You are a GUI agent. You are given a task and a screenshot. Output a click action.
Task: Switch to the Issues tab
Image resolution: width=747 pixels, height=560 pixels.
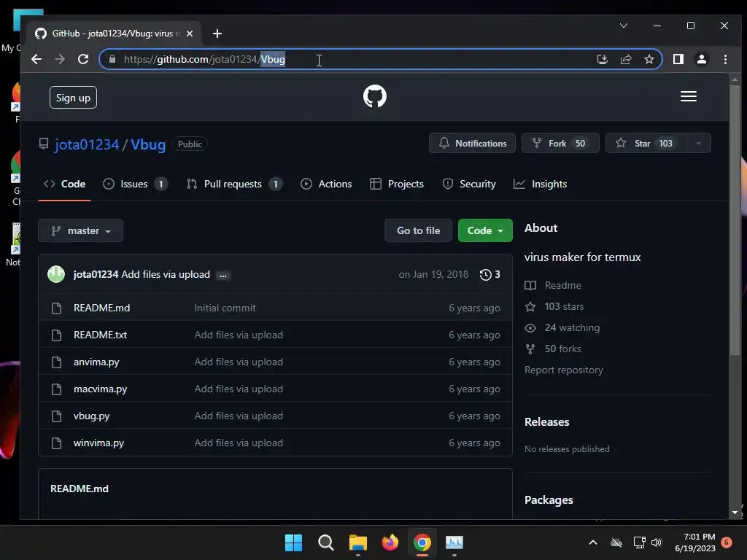(135, 184)
